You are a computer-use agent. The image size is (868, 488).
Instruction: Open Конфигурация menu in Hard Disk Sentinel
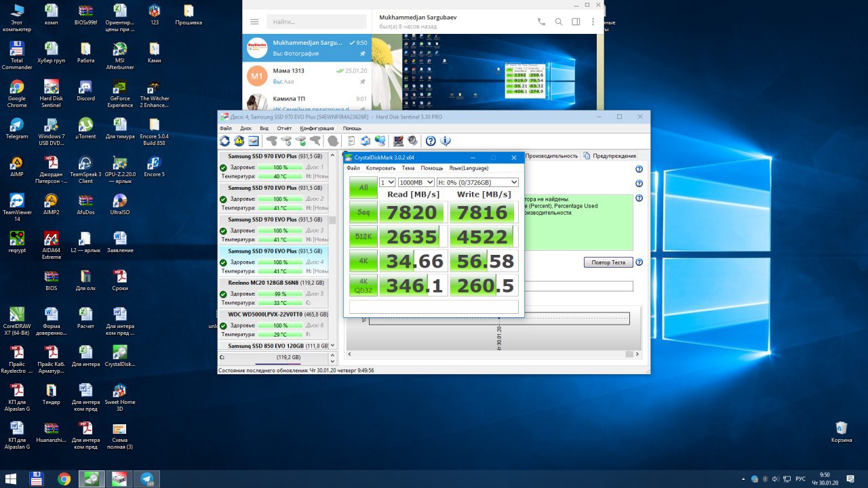[317, 128]
